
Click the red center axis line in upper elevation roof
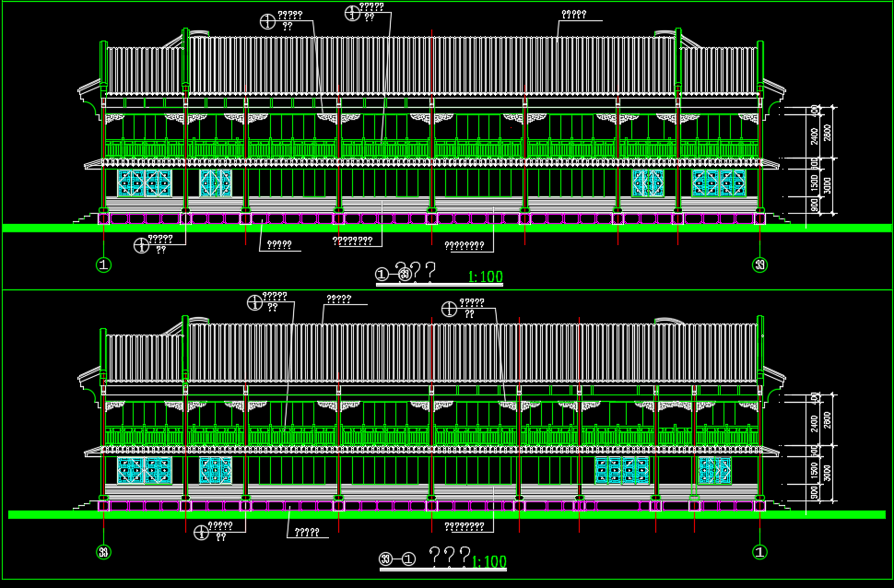point(431,65)
